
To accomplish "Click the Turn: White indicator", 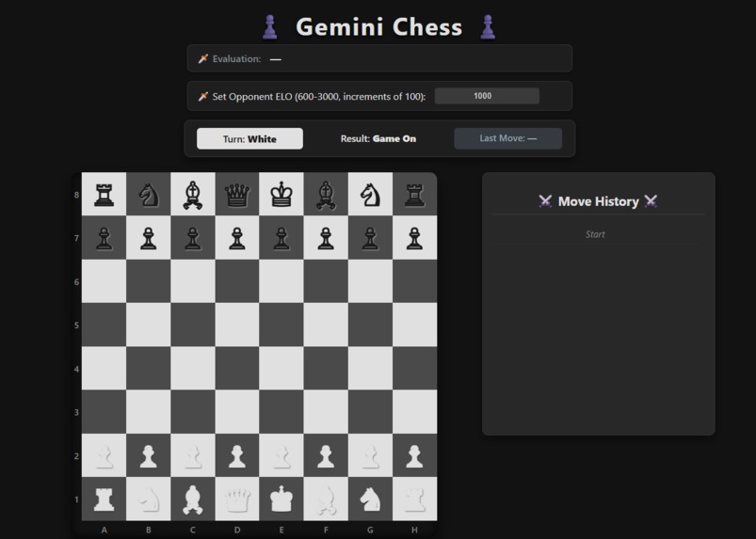I will (249, 138).
